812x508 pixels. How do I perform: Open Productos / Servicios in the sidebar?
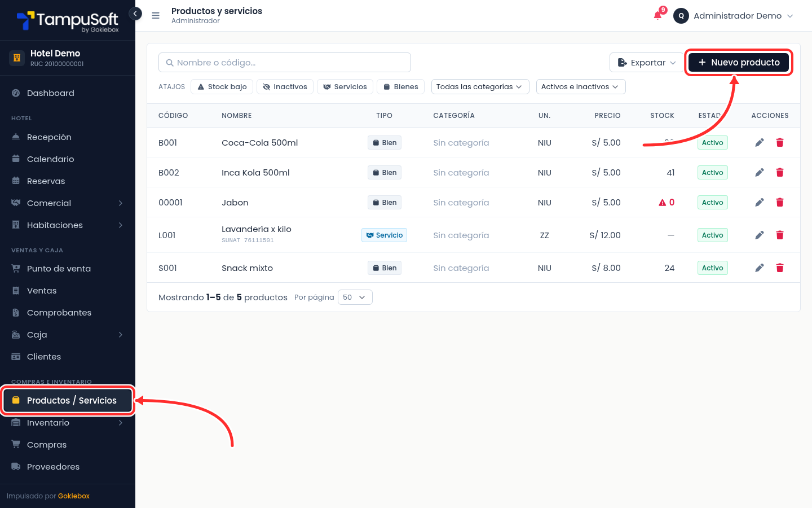pyautogui.click(x=68, y=401)
